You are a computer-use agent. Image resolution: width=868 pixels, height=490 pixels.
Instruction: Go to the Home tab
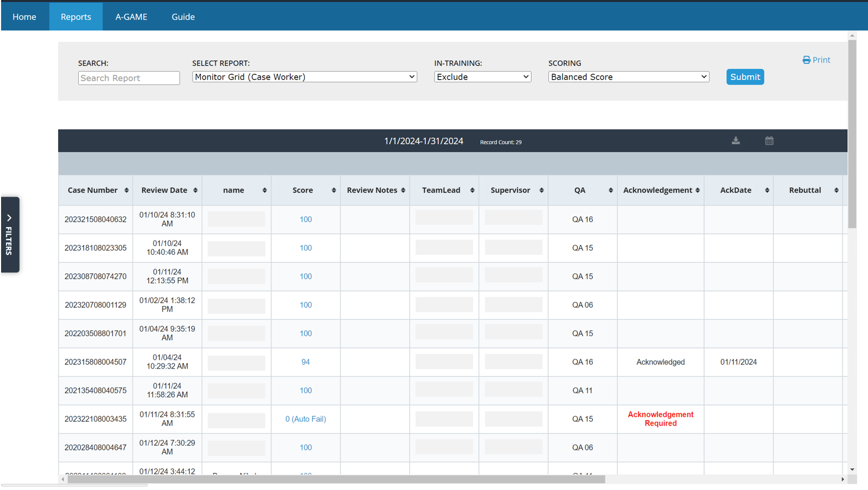point(24,17)
